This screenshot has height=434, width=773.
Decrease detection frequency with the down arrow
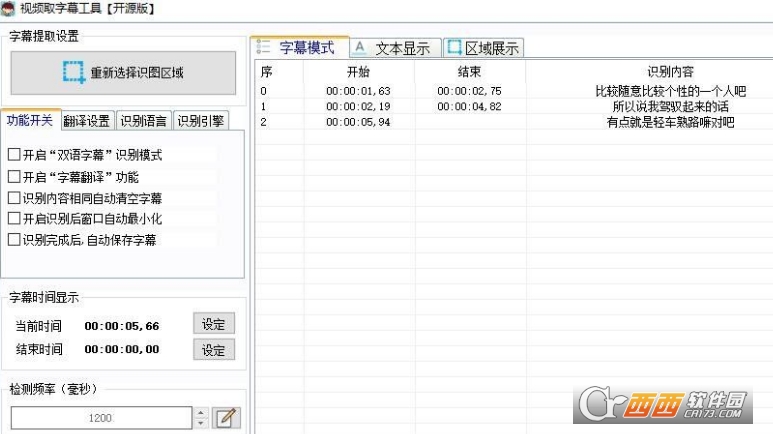(201, 423)
